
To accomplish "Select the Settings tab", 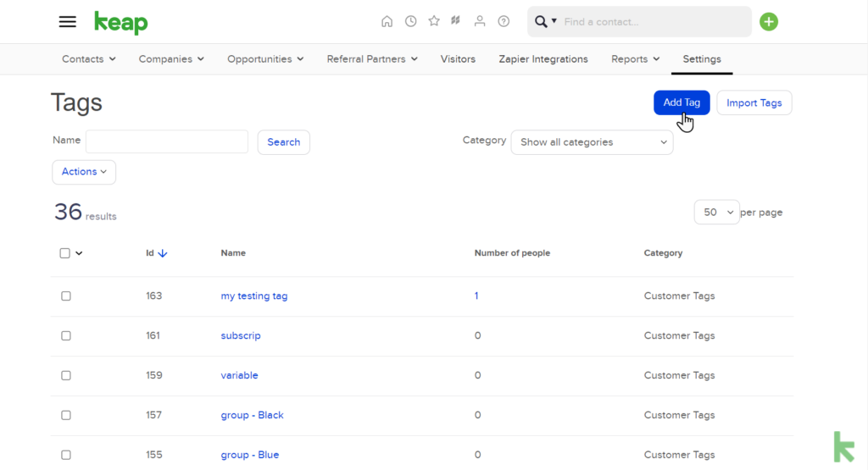I will 701,59.
